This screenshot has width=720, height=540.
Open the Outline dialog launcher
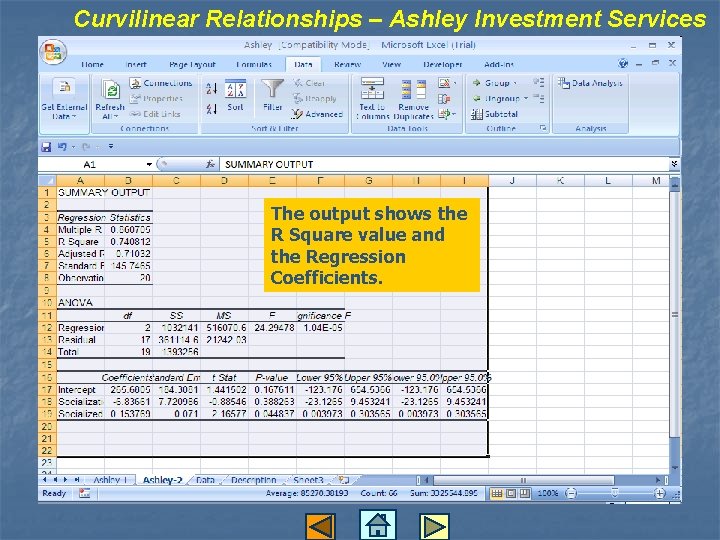click(543, 128)
